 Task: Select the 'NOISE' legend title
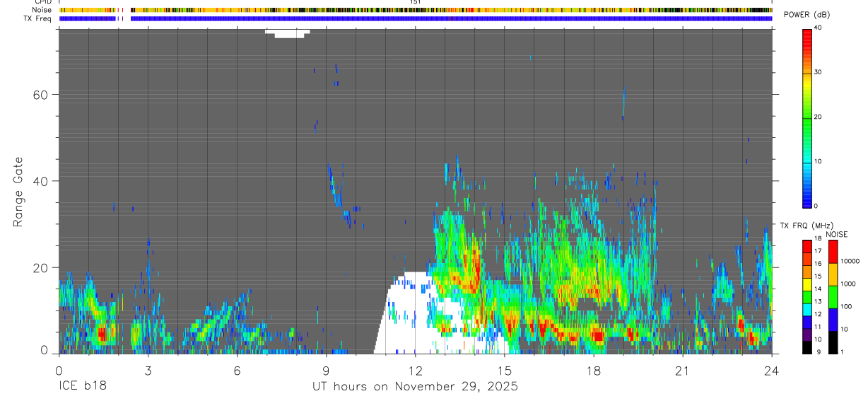836,234
